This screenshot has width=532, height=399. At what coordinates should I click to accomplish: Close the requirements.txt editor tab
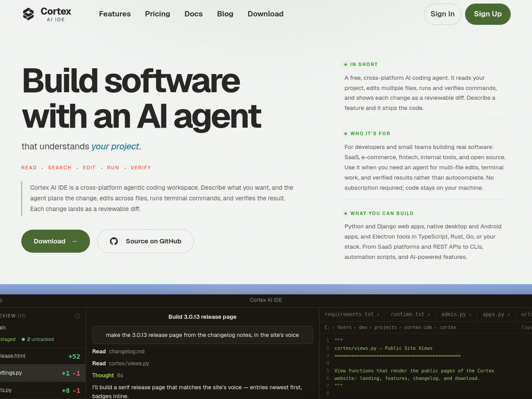tap(378, 315)
